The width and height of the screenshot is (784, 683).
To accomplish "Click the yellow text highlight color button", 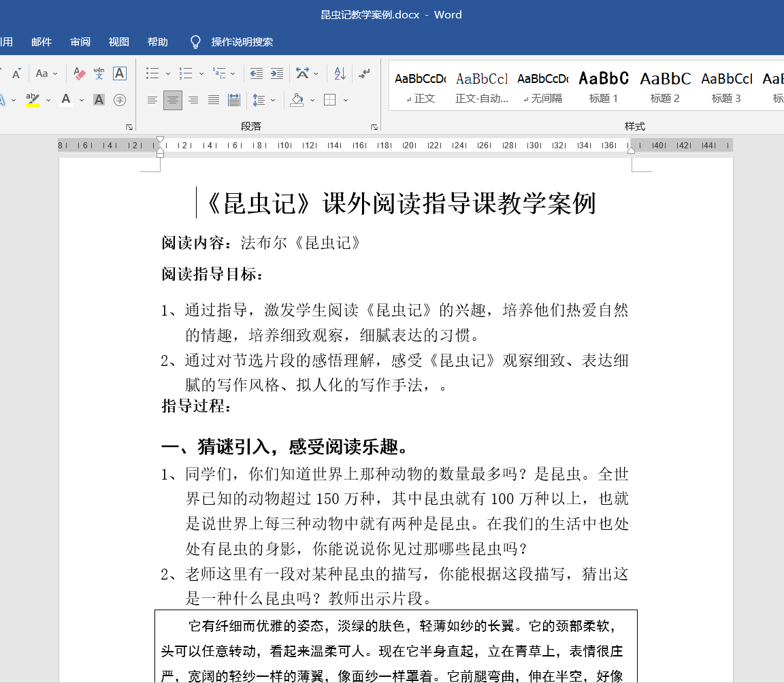I will [32, 100].
